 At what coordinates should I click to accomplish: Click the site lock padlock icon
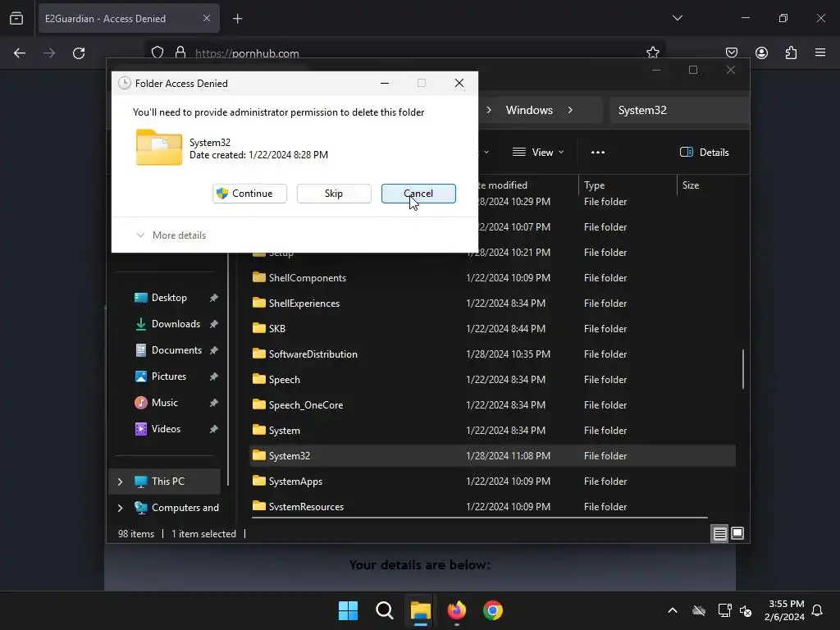tap(180, 52)
